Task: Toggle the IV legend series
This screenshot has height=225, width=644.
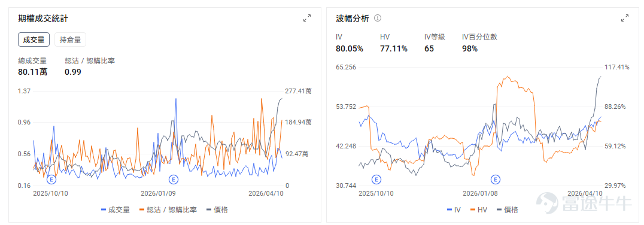Action: pyautogui.click(x=454, y=210)
